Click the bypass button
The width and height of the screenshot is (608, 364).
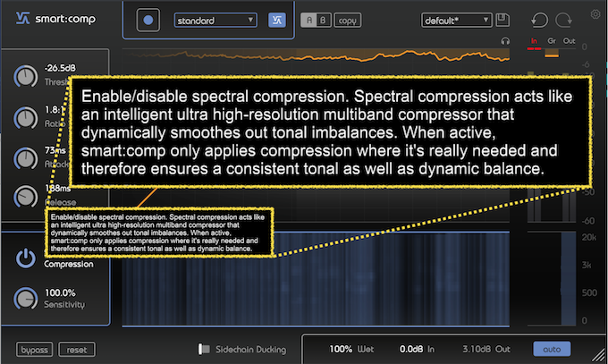(35, 350)
